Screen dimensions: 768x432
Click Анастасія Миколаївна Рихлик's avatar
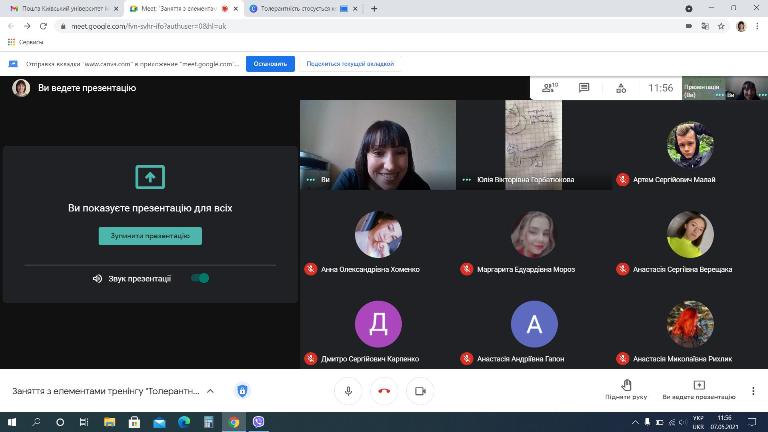coord(690,324)
